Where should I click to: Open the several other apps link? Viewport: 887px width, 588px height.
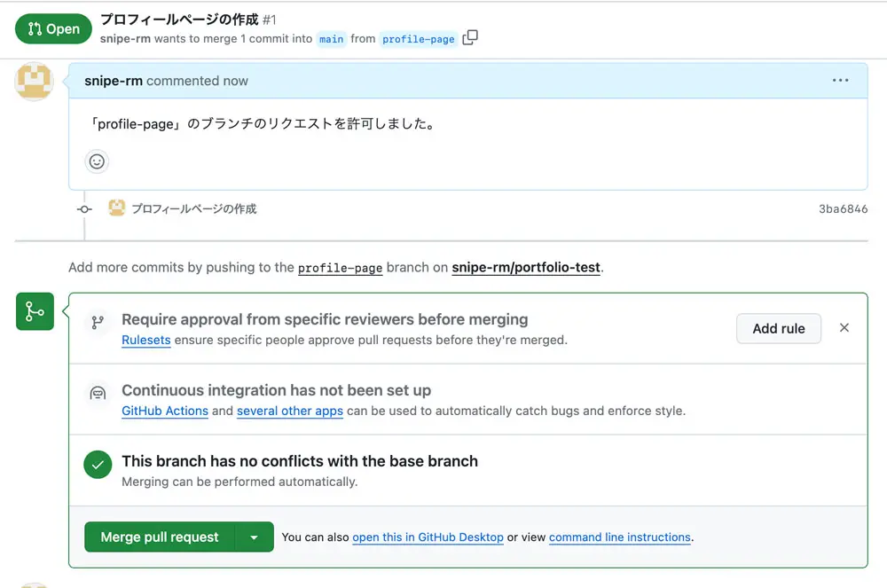pos(289,411)
